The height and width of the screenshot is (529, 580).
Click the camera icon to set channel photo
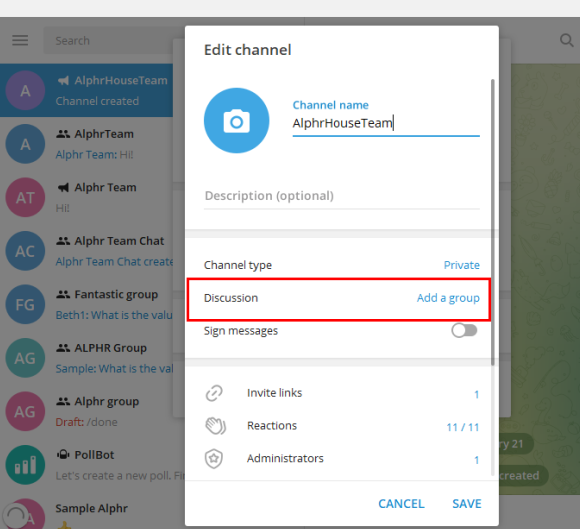pyautogui.click(x=236, y=121)
